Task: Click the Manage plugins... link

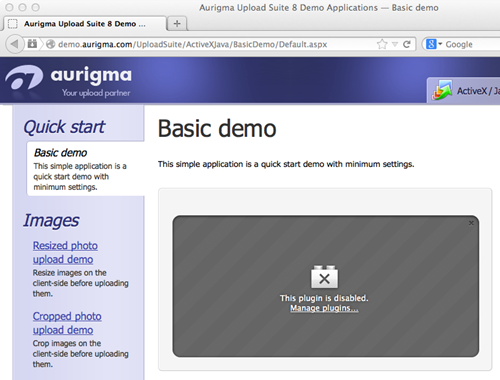Action: click(x=324, y=308)
